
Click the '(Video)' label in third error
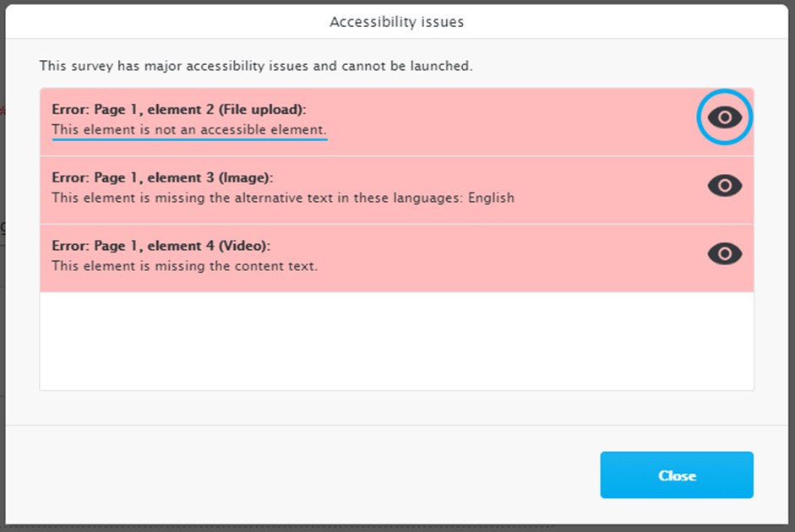(x=244, y=246)
